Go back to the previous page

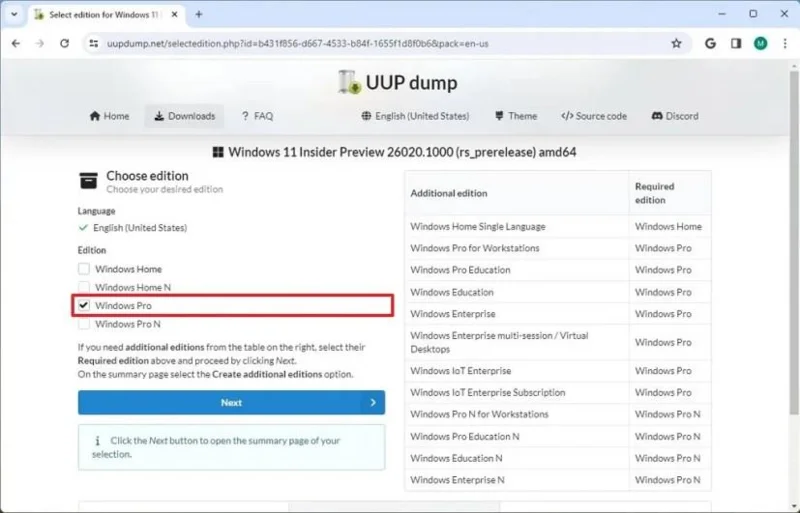point(16,43)
